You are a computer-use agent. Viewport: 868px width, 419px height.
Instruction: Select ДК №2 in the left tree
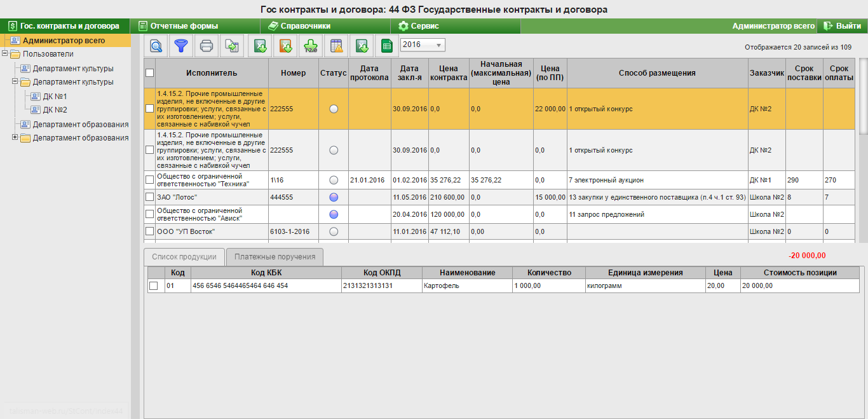click(55, 109)
